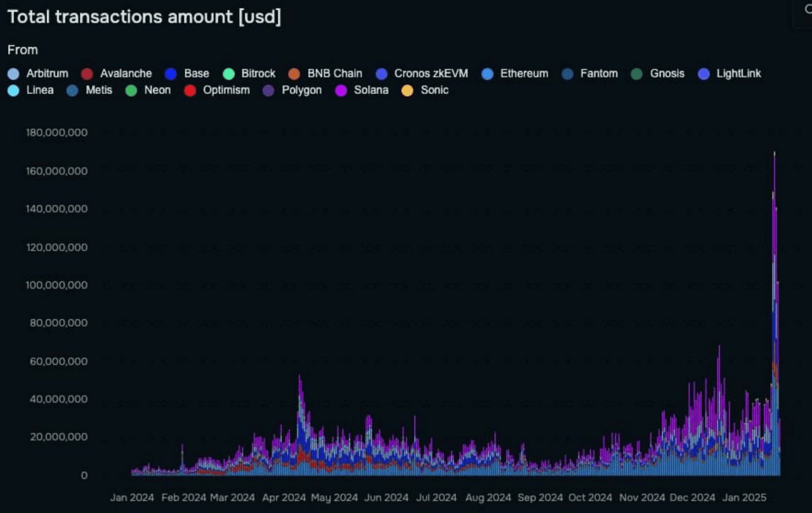Toggle the Gnosis legend entry
Viewport: 812px width, 513px height.
657,74
